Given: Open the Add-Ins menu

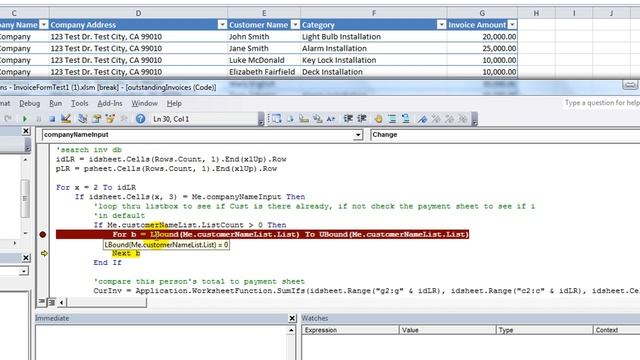Looking at the screenshot, I should pos(110,103).
